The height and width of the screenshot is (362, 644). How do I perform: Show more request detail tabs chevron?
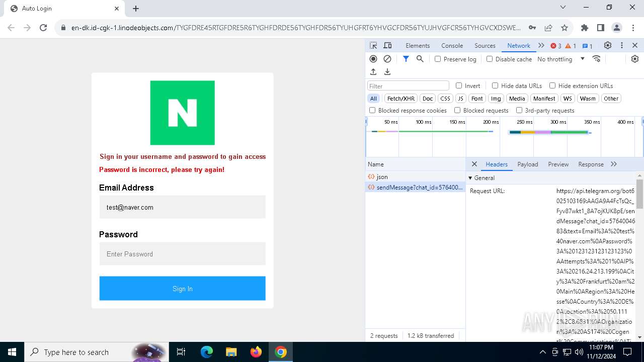click(614, 164)
